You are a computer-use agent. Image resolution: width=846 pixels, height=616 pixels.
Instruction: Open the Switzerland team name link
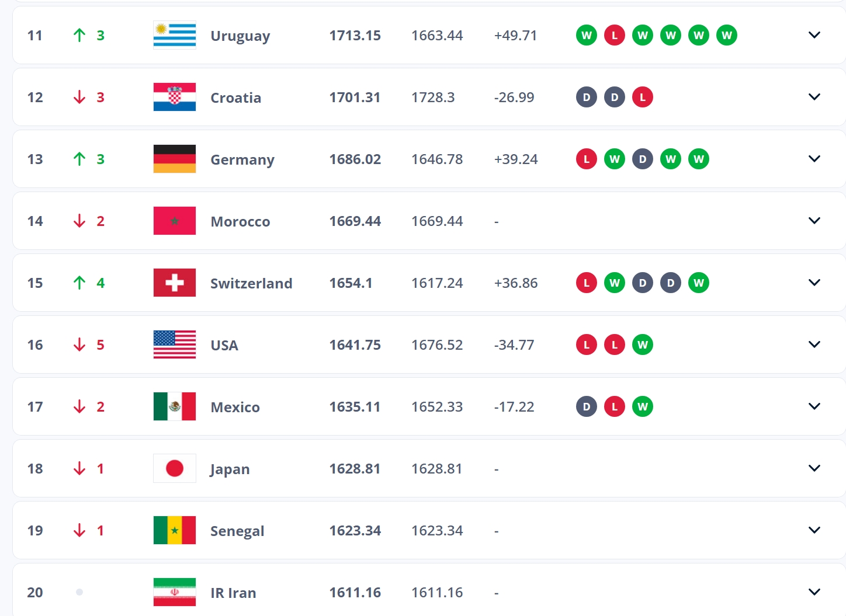click(x=251, y=283)
